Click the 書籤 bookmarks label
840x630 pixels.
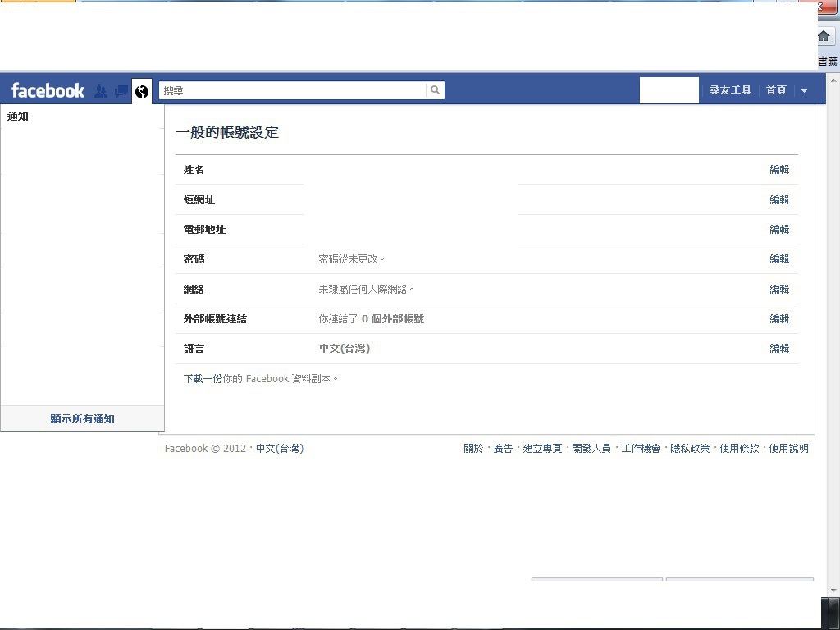point(828,61)
